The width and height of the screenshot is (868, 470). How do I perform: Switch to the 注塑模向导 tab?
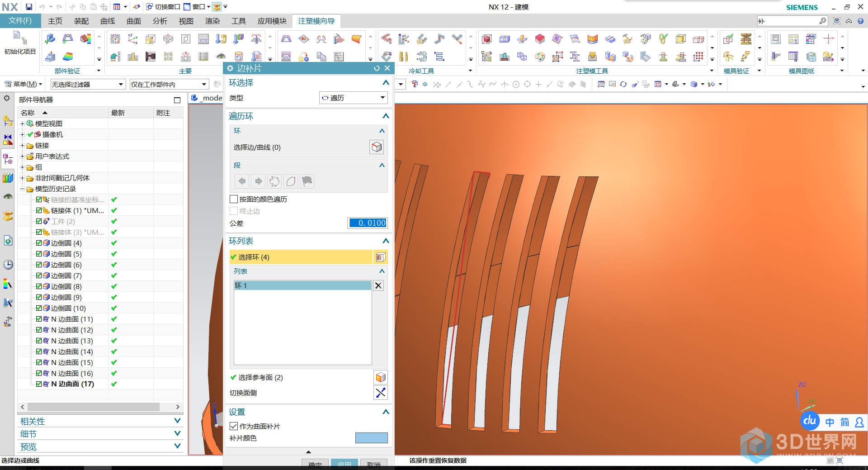316,21
